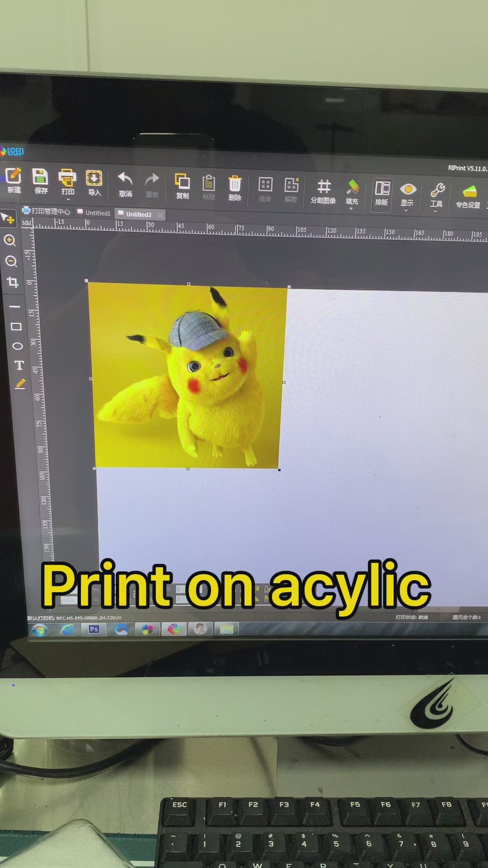Screen dimensions: 488x868
Task: Open the Windows Start button
Action: coord(40,629)
